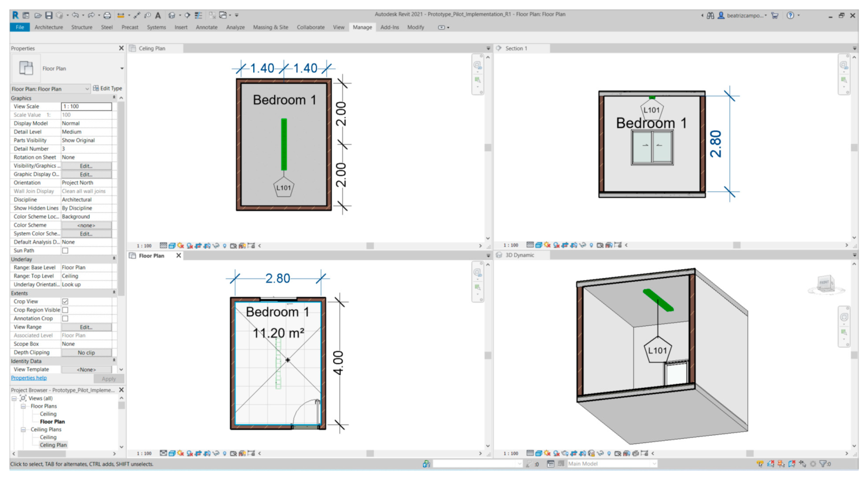Screen dimensions: 868x480
Task: Open the Customize Quick Access Toolbar dropdown
Action: [237, 15]
